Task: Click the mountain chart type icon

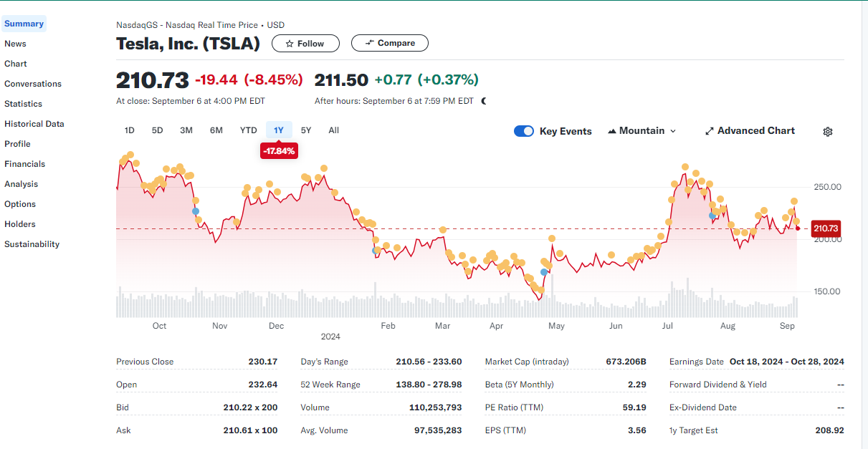Action: pyautogui.click(x=614, y=131)
